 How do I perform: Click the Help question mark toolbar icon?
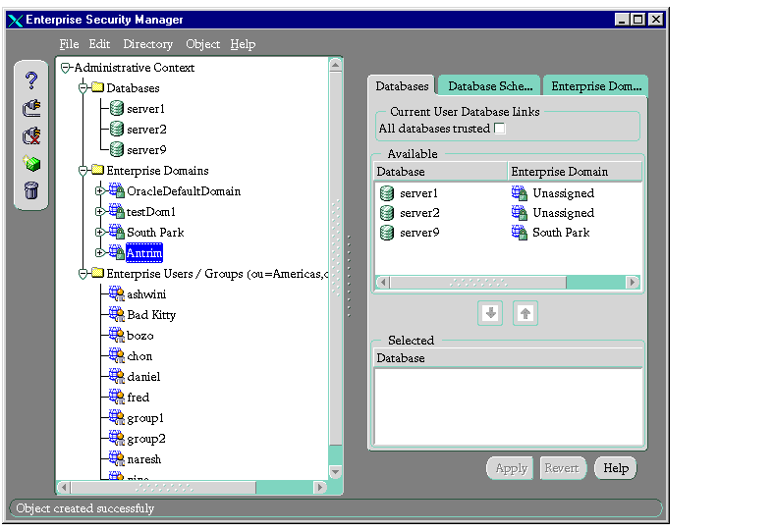31,80
